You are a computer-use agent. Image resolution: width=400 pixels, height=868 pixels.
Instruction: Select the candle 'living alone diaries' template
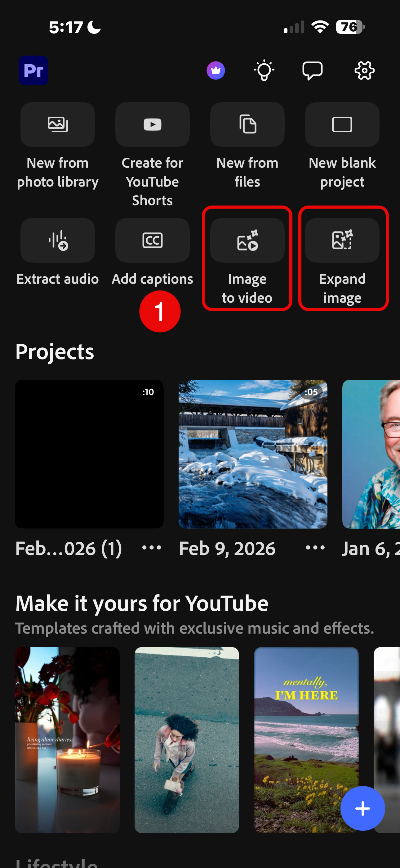click(x=67, y=739)
